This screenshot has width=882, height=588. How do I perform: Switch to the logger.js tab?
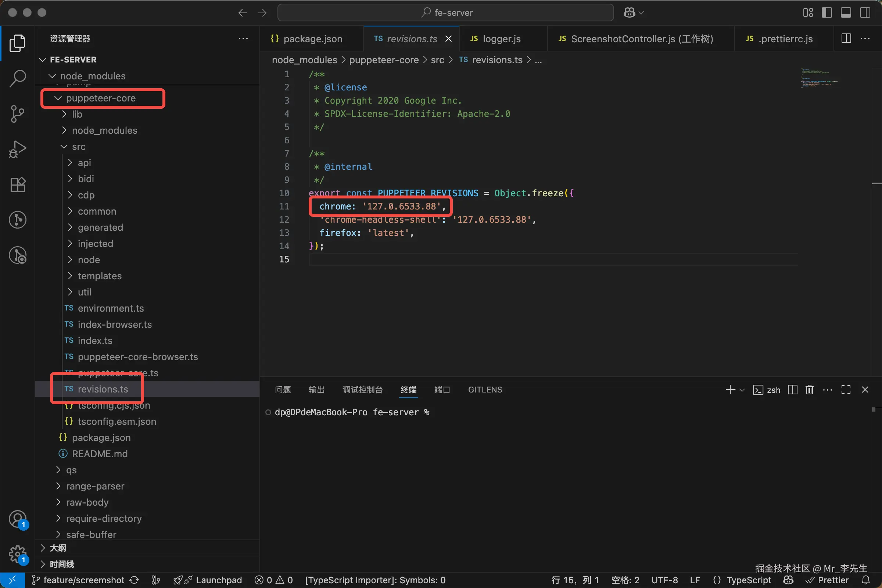click(x=501, y=39)
